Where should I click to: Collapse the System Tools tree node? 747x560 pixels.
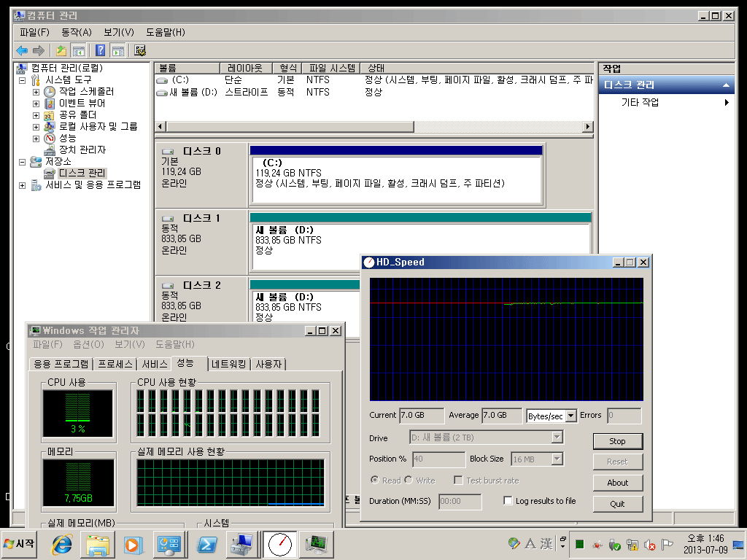point(22,80)
